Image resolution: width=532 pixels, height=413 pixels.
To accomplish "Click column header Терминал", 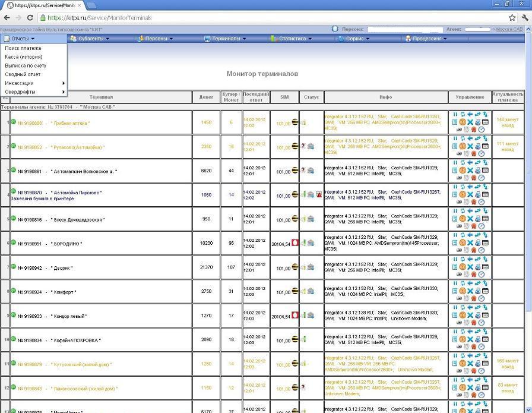I will click(101, 97).
